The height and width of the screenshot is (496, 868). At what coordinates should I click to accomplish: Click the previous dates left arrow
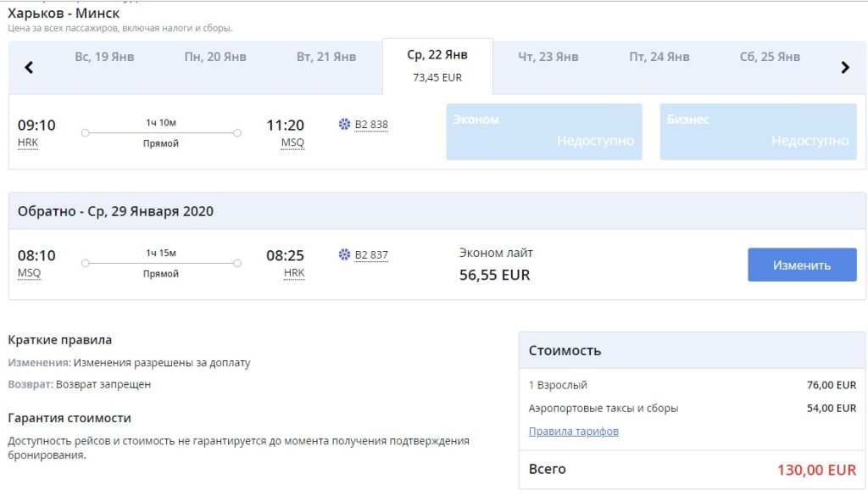point(29,68)
